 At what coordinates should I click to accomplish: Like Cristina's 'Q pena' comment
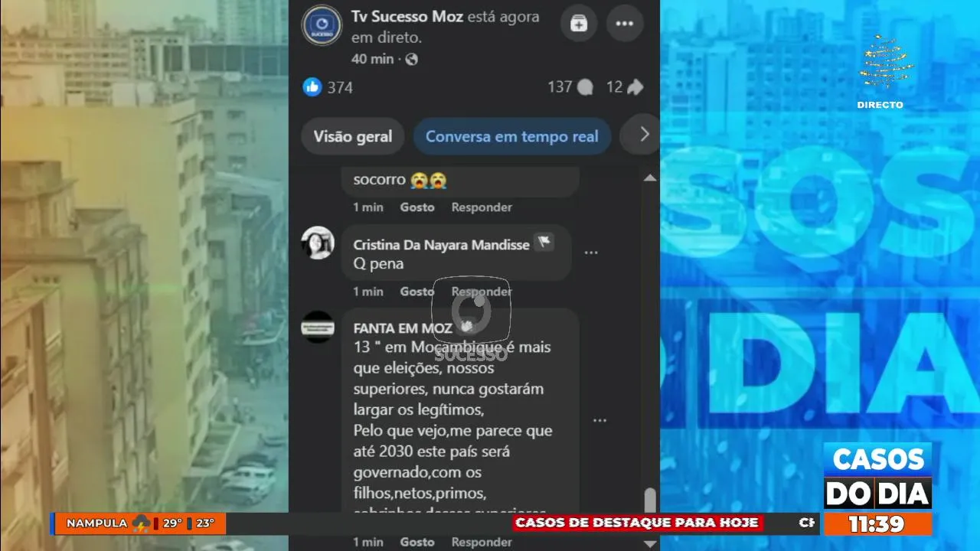[x=417, y=292]
